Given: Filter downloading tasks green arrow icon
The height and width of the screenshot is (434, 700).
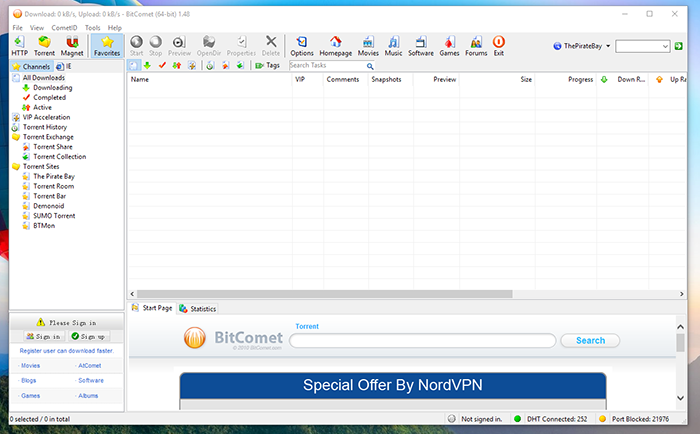Looking at the screenshot, I should (x=147, y=66).
